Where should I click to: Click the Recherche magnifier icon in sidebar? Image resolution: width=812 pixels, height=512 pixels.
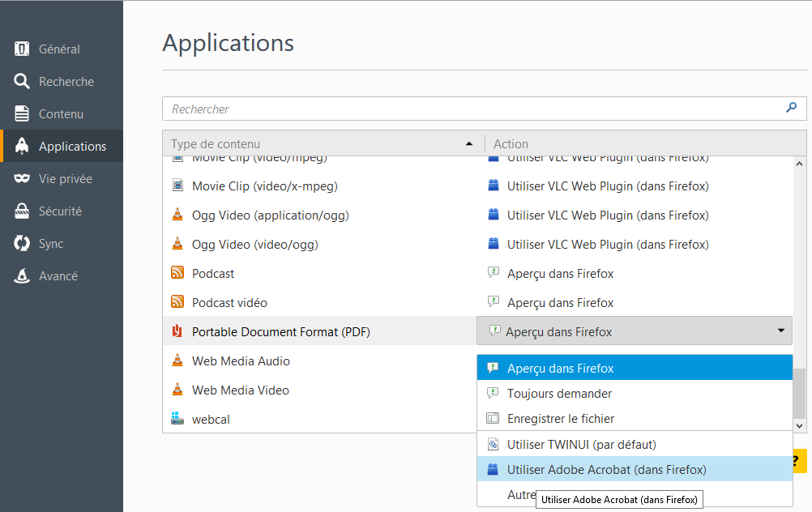coord(23,81)
